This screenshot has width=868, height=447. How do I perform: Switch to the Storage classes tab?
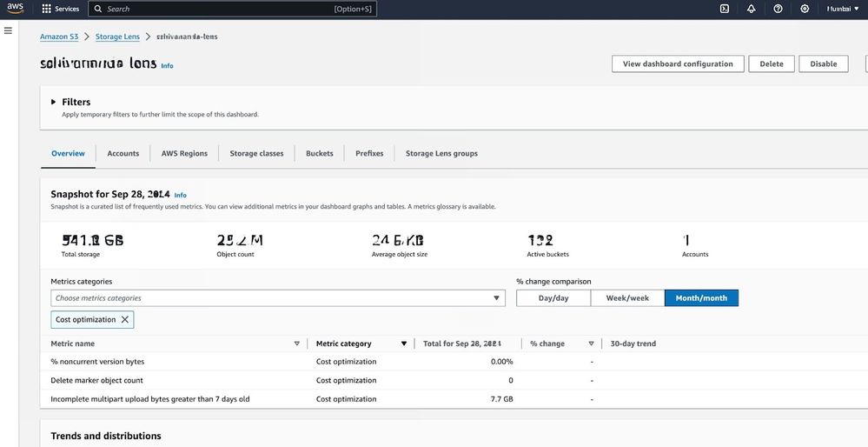[x=256, y=154]
